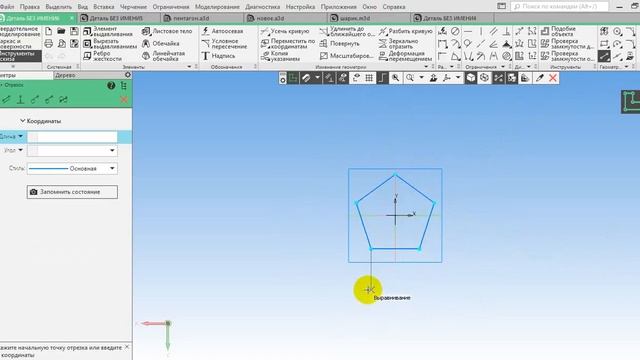Select Каркас и поверхности toolset
The height and width of the screenshot is (360, 640).
(x=20, y=44)
